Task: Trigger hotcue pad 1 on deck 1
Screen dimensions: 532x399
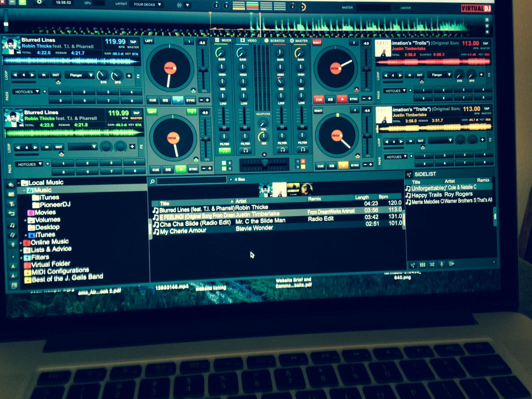Action: [x=60, y=92]
